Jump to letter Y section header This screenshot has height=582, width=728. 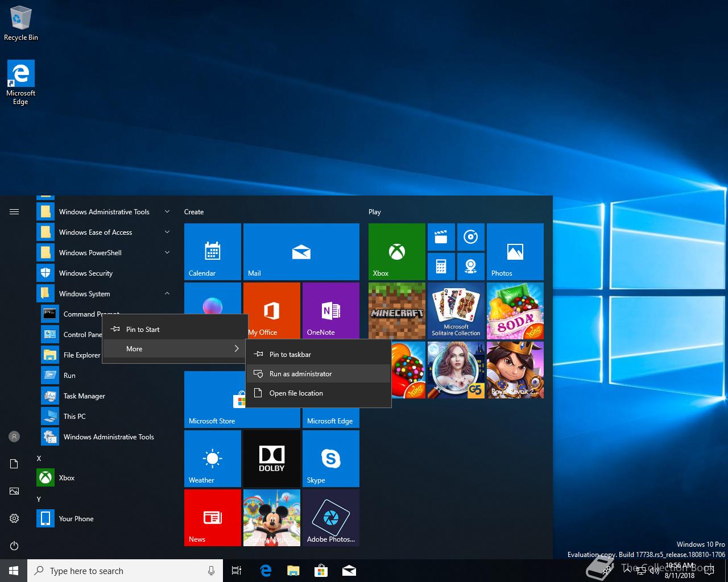click(x=39, y=499)
